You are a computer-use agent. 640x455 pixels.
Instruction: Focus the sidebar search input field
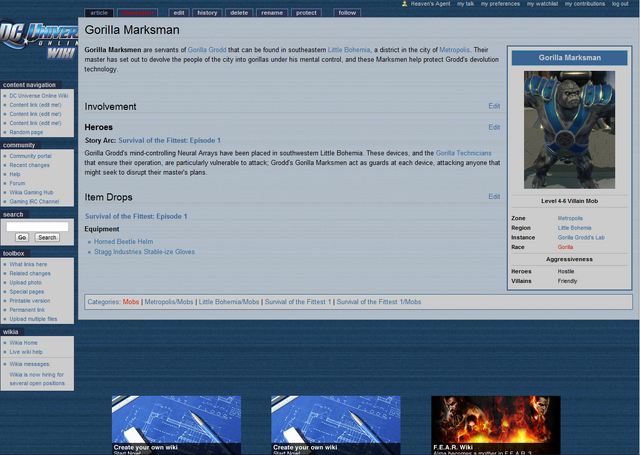[x=37, y=226]
